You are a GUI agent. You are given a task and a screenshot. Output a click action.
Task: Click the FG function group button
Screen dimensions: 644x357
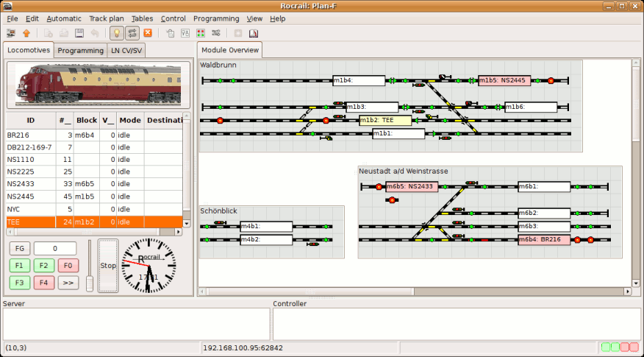coord(20,249)
